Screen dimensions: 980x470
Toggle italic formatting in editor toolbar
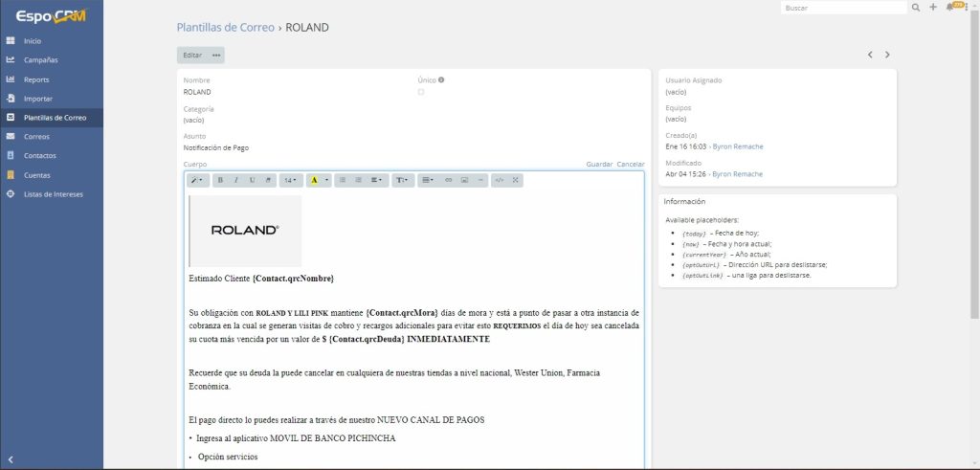[x=235, y=180]
